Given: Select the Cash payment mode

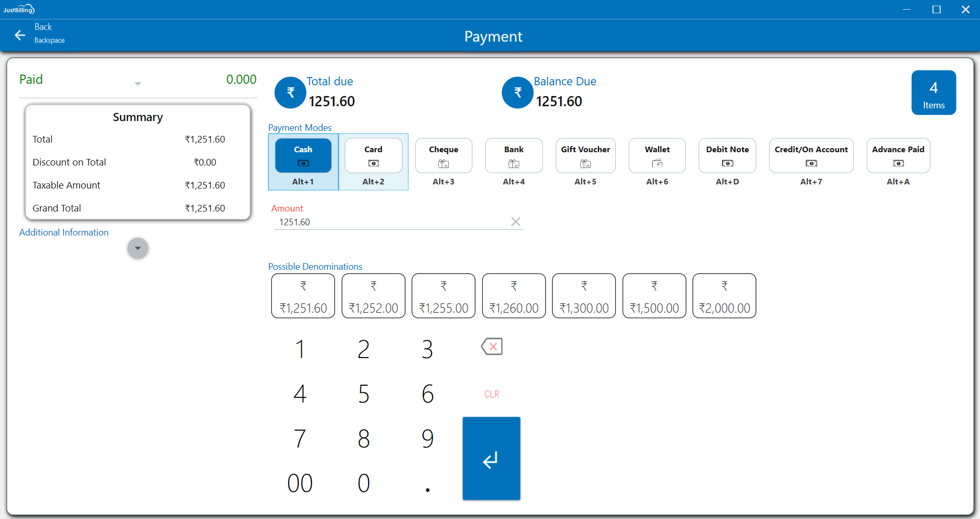Looking at the screenshot, I should coord(303,156).
